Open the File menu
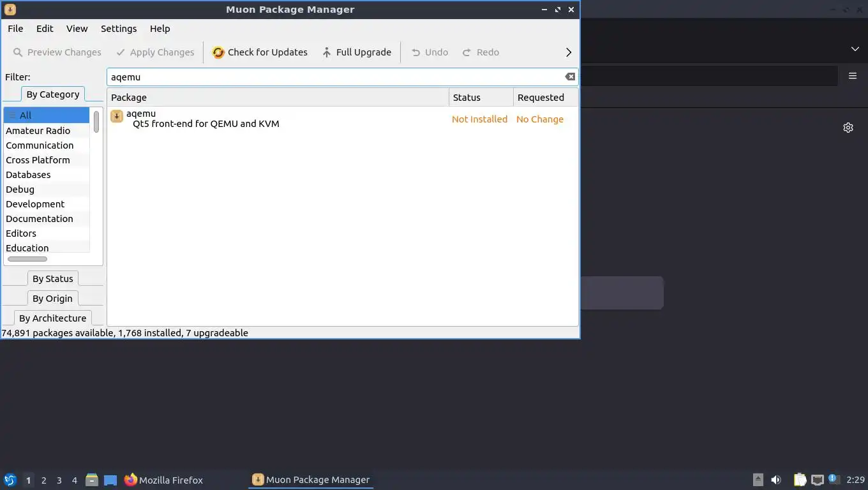868x490 pixels. (15, 29)
